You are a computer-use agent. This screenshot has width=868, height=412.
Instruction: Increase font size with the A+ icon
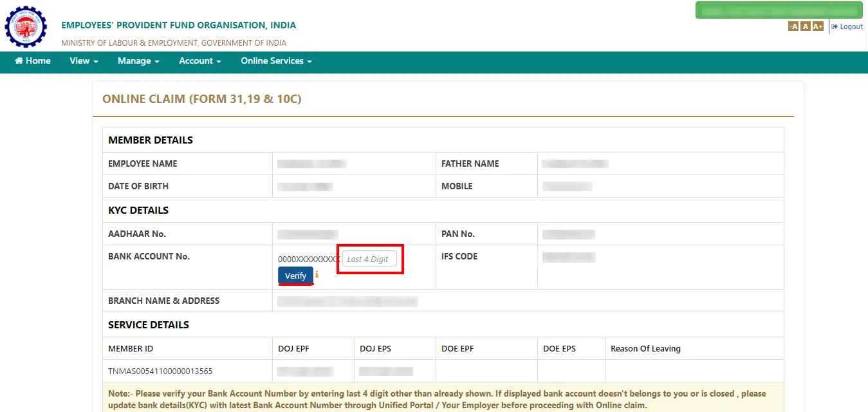(817, 26)
